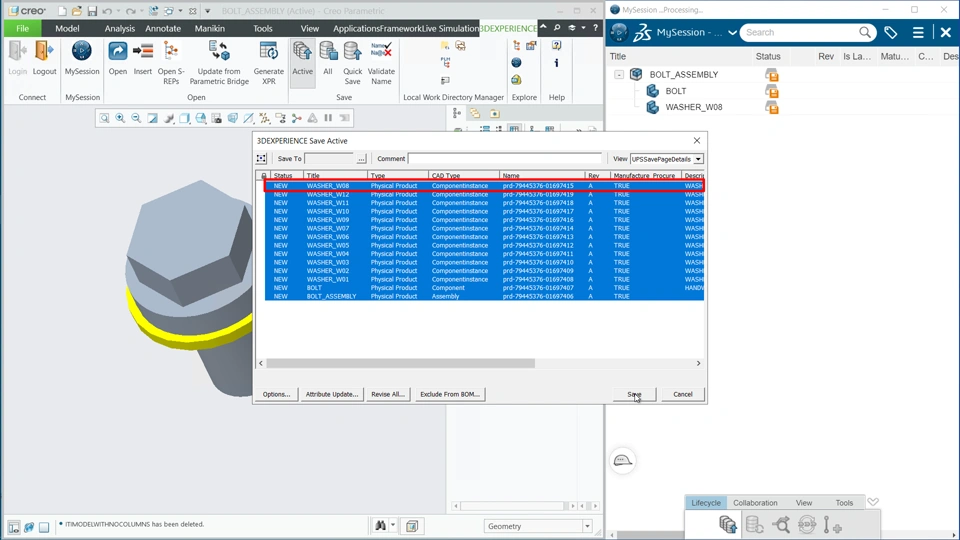Select the BOLT row in MySession tree
The height and width of the screenshot is (540, 960).
point(676,91)
